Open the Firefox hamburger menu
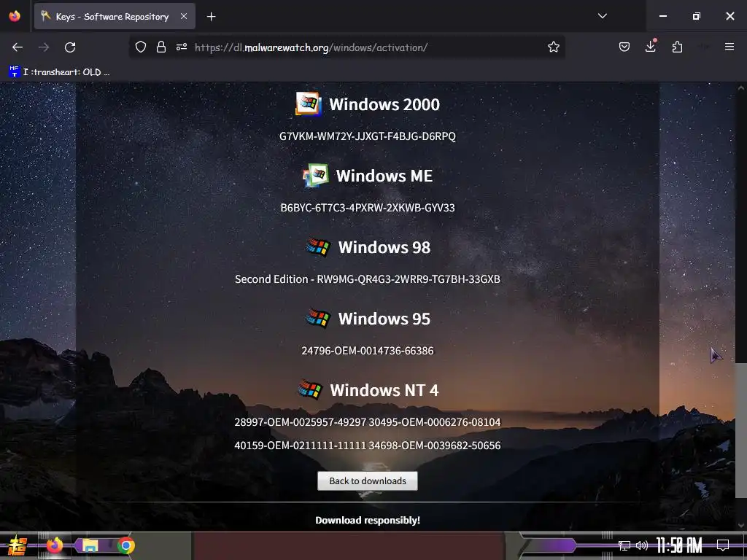747x560 pixels. pos(729,47)
